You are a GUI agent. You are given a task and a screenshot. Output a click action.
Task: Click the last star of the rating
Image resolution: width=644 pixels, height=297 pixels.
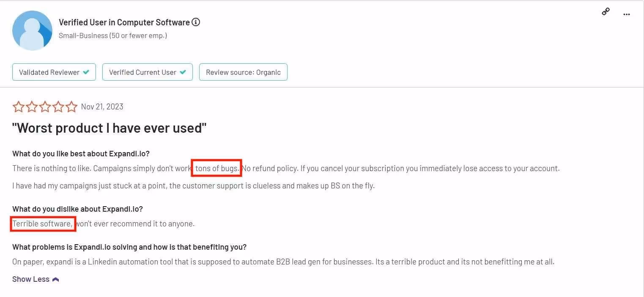pos(71,106)
